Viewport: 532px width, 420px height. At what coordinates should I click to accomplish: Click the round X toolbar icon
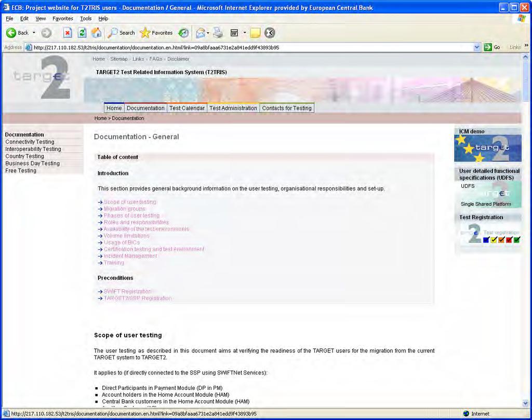(270, 33)
